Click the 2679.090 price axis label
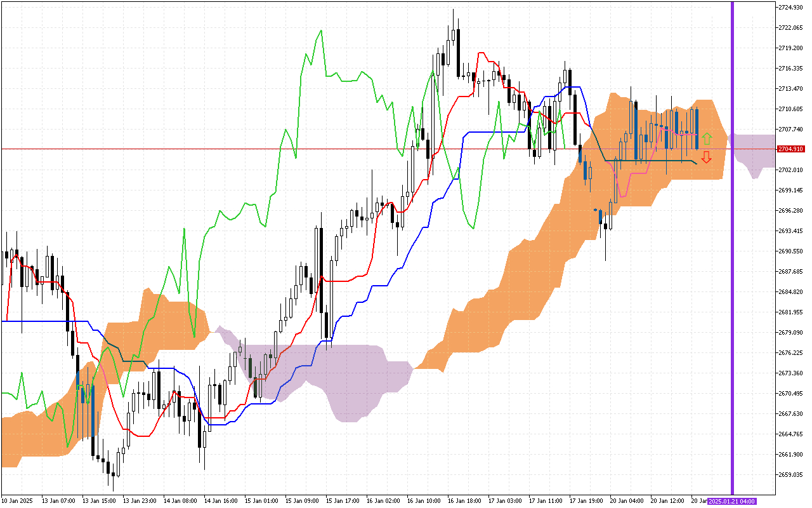This screenshot has height=508, width=812. click(791, 333)
